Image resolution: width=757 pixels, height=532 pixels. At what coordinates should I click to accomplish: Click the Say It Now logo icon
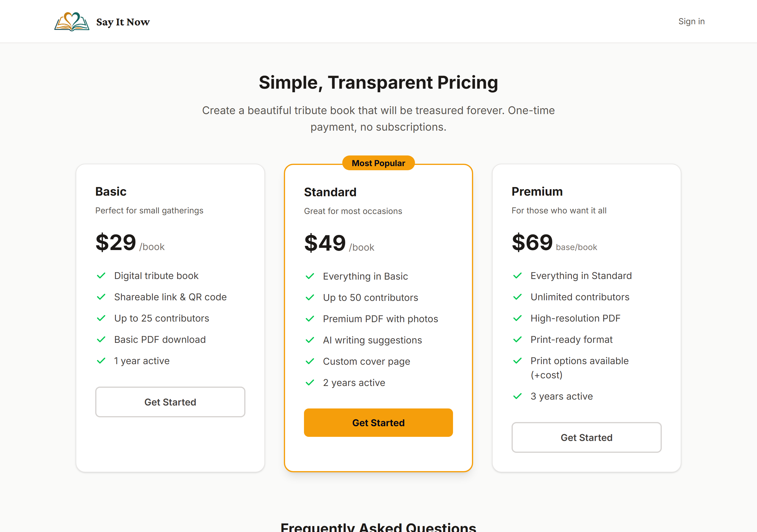(72, 22)
